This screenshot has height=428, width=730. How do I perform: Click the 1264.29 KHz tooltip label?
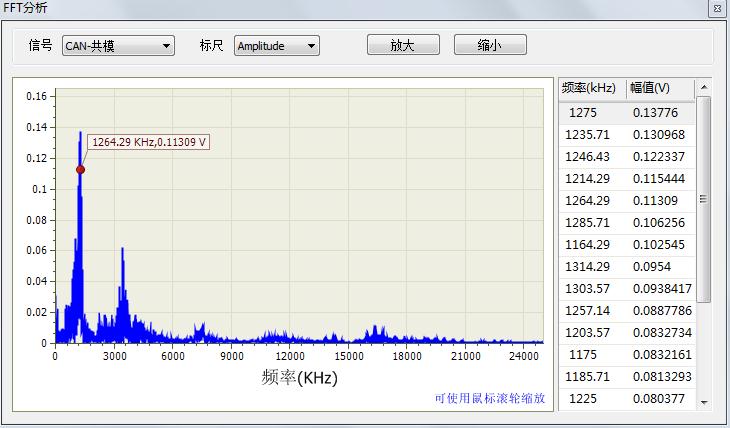tap(149, 142)
